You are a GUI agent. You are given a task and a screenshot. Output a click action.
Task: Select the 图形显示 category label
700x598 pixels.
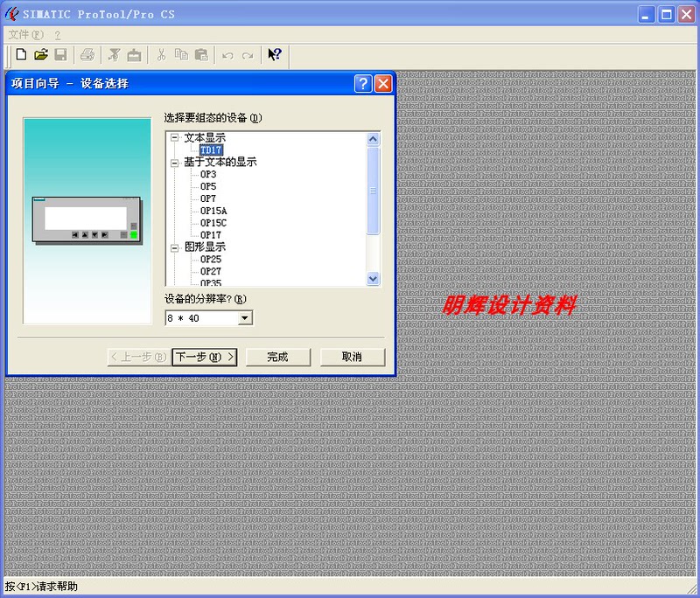(x=205, y=247)
